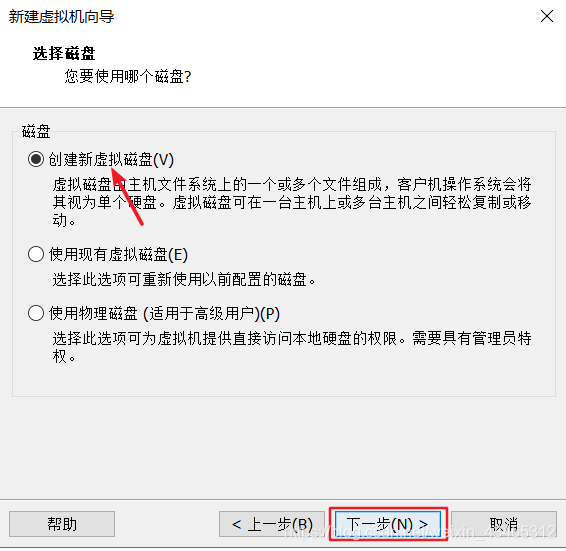The height and width of the screenshot is (551, 566).
Task: Click the 选择此选项可重新使用以前配置的磁盘 description
Action: pos(184,279)
